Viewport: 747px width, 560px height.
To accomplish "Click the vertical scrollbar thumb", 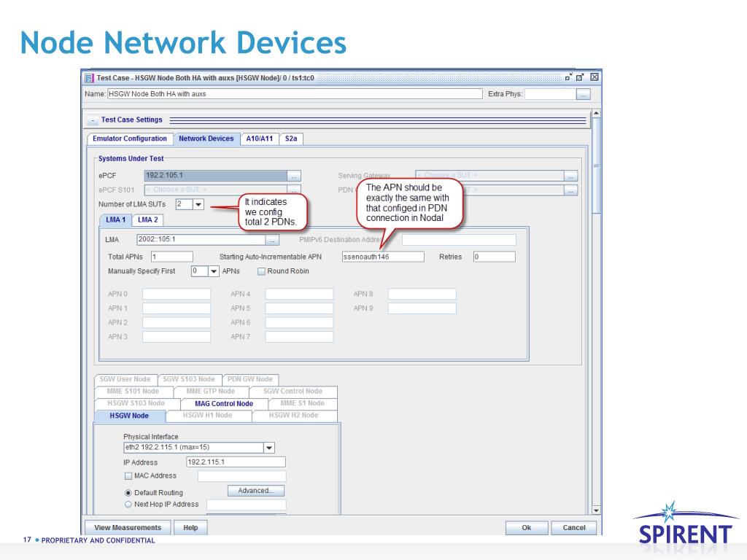I will 596,166.
